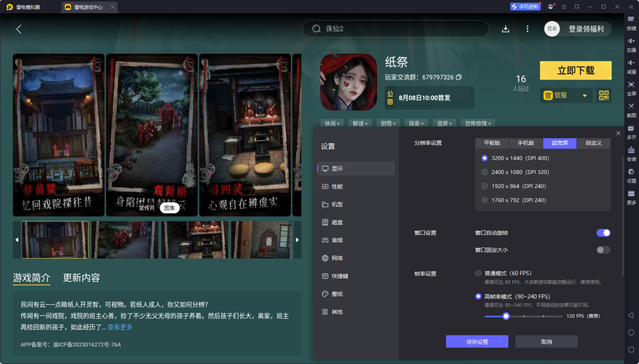Click the 手机控制 button in title bar
This screenshot has width=639, height=364.
click(x=525, y=7)
